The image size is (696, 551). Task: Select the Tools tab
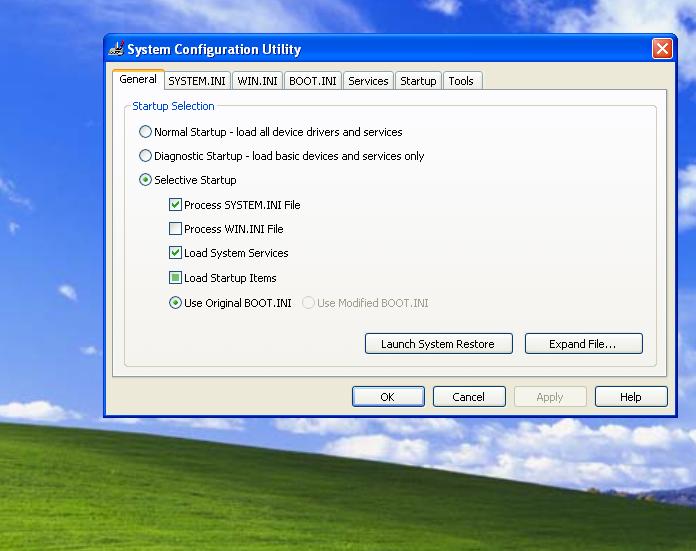[461, 81]
